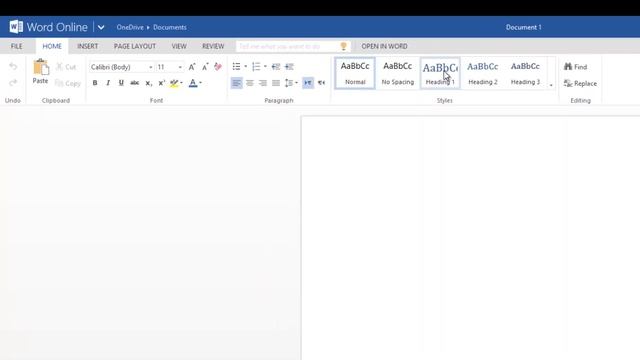Paste clipboard contents with Paste icon
640x360 pixels.
tap(40, 72)
